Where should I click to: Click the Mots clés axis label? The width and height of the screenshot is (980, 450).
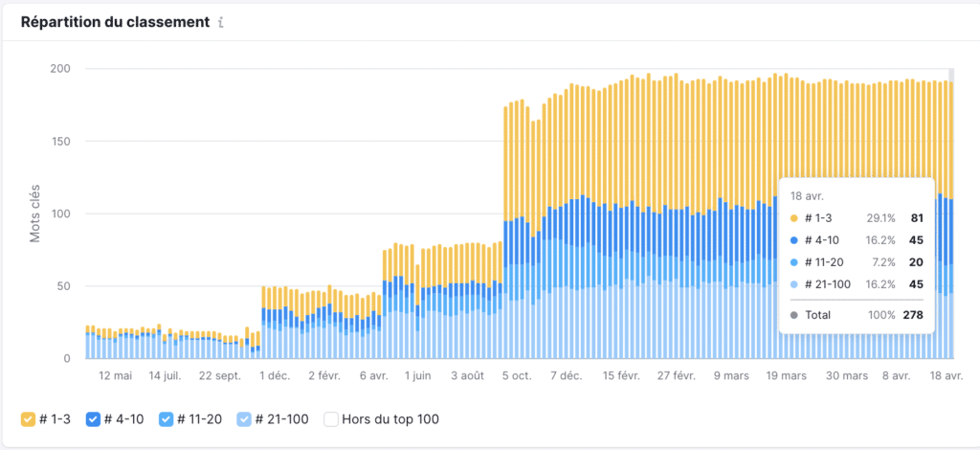click(x=35, y=214)
